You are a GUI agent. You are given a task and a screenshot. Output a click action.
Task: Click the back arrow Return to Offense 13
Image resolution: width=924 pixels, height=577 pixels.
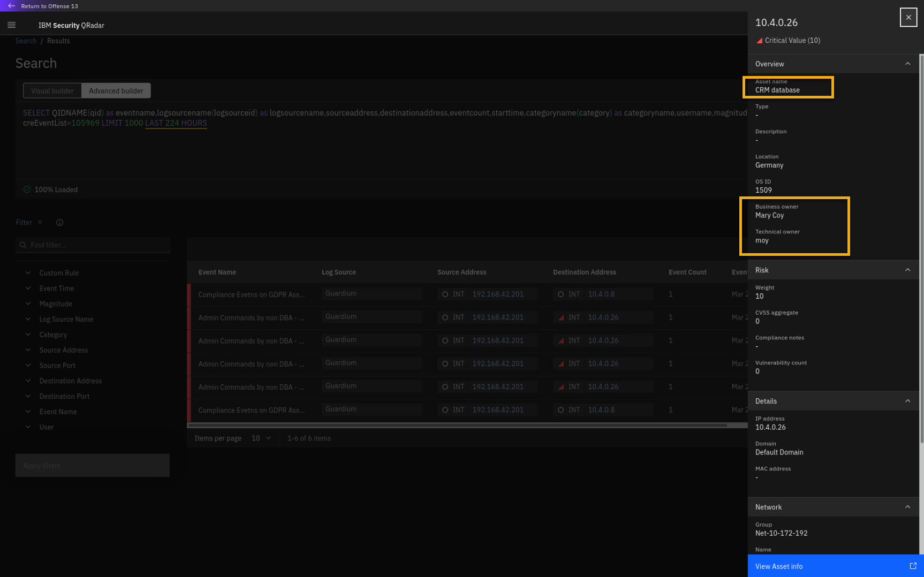[11, 6]
